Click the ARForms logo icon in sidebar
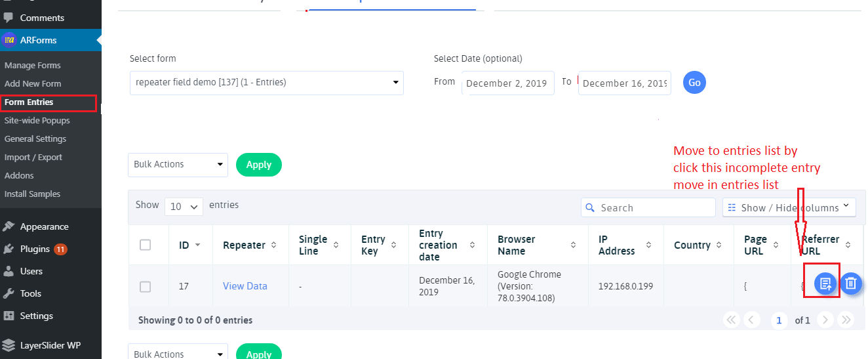 point(9,40)
